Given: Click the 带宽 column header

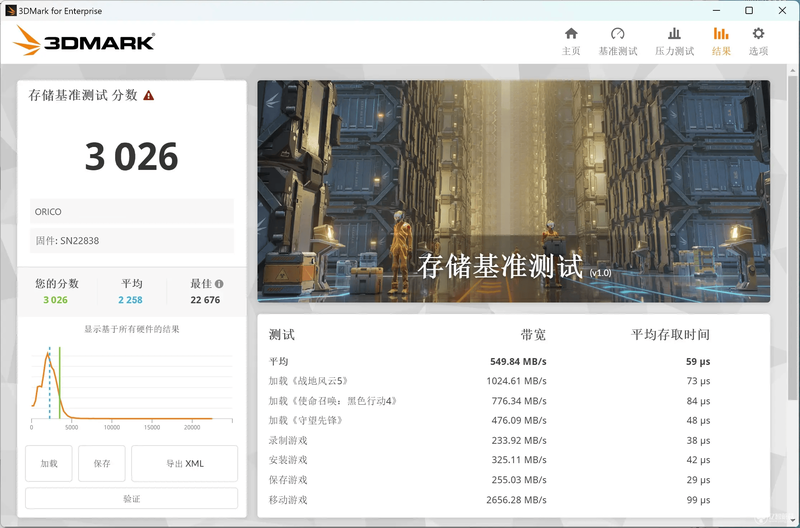Looking at the screenshot, I should point(533,335).
